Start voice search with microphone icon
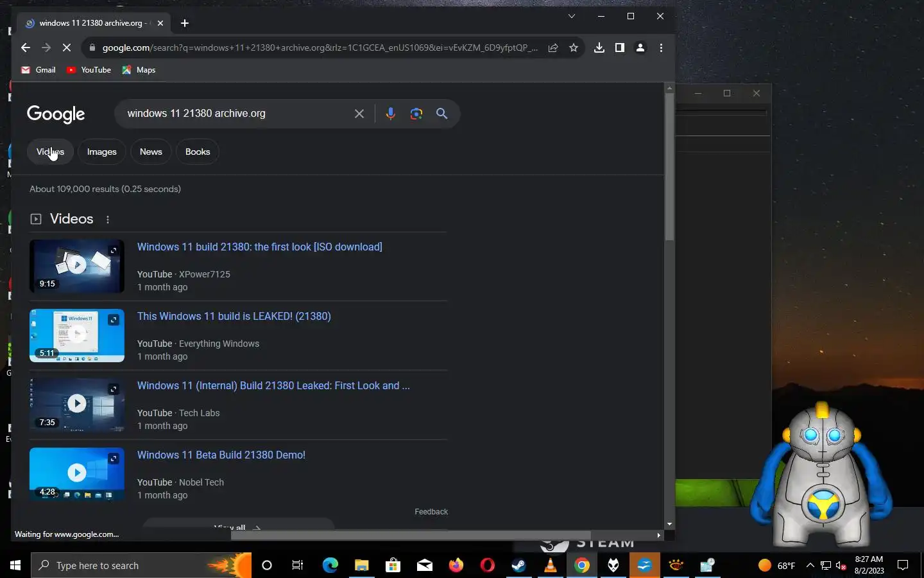 point(390,114)
